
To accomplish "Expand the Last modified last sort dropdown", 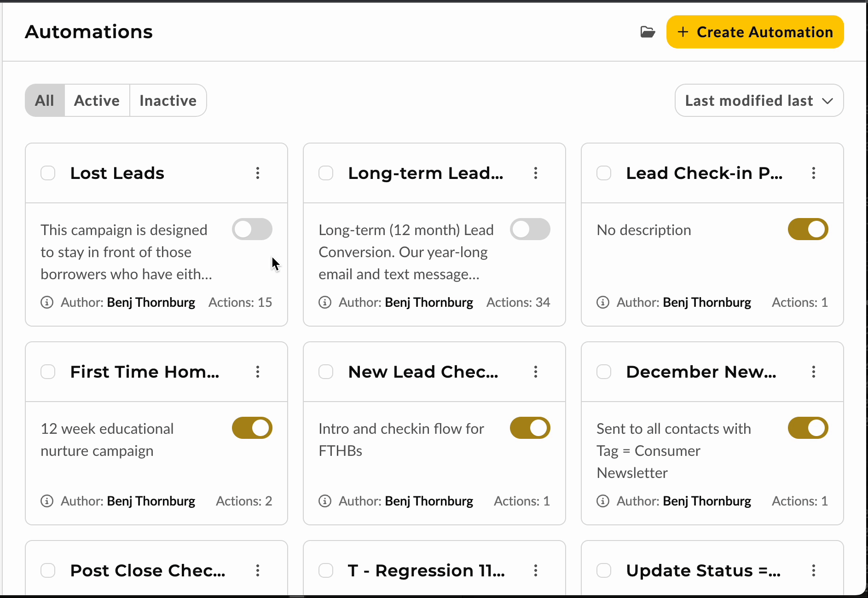I will (x=759, y=100).
